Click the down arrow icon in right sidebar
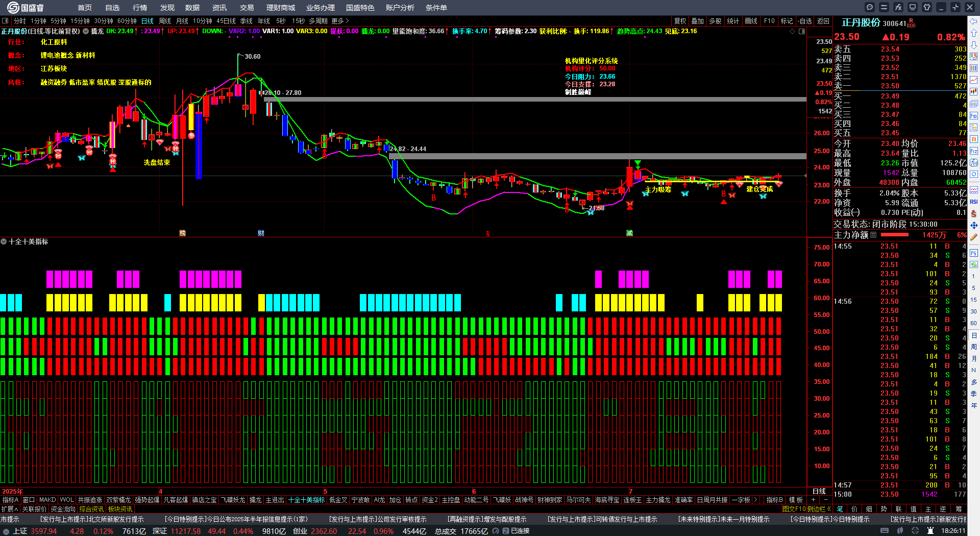Viewport: 980px width, 536px height. [974, 44]
